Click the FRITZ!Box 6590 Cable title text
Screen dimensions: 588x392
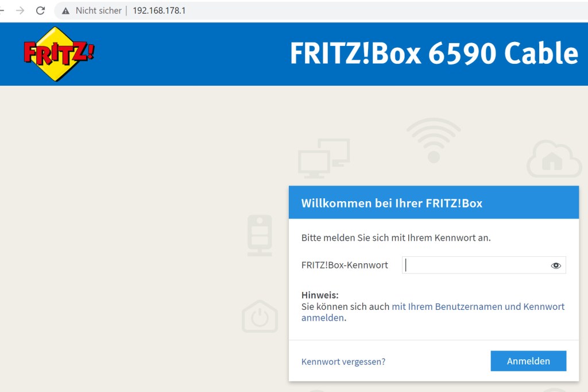coord(434,53)
